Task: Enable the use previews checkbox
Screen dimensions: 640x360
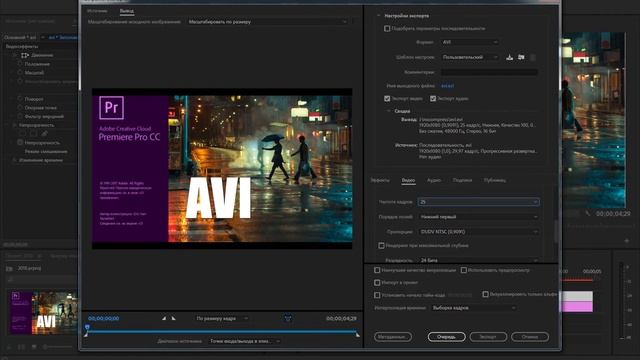Action: coord(464,270)
